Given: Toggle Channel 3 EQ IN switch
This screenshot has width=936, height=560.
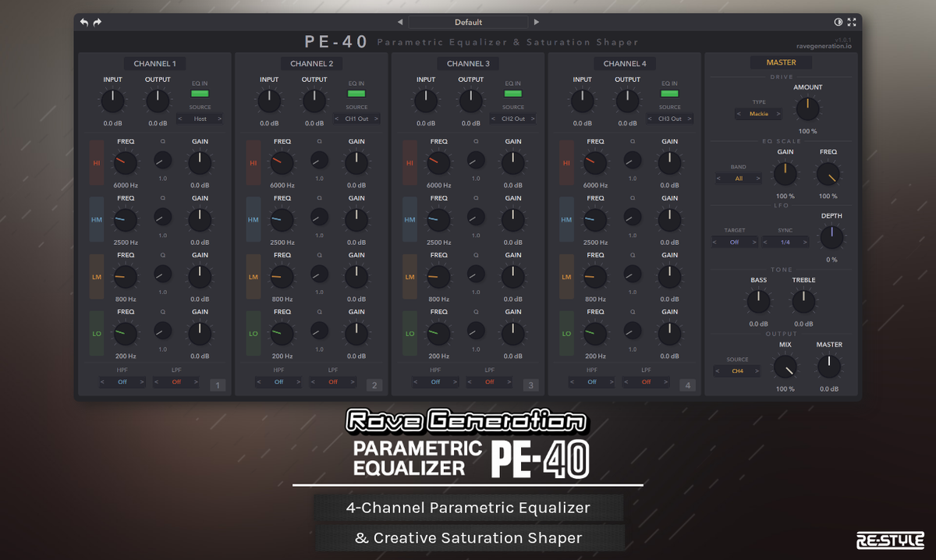Looking at the screenshot, I should point(513,94).
